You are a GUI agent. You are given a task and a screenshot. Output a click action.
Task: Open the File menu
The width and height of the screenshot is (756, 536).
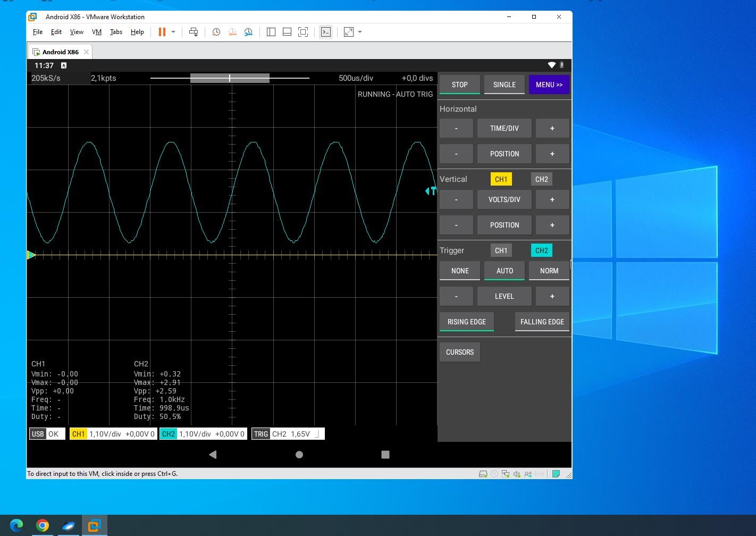pos(38,32)
